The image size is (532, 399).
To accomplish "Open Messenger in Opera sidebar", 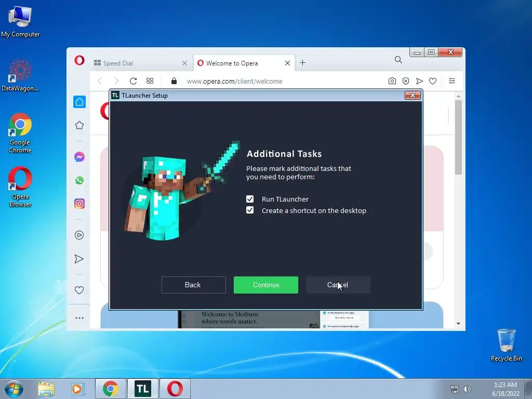I will point(79,157).
